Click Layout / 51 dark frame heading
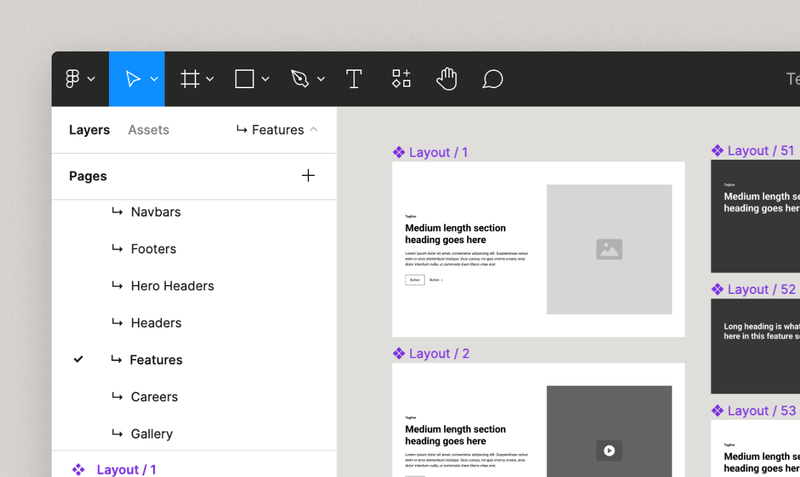 761,202
